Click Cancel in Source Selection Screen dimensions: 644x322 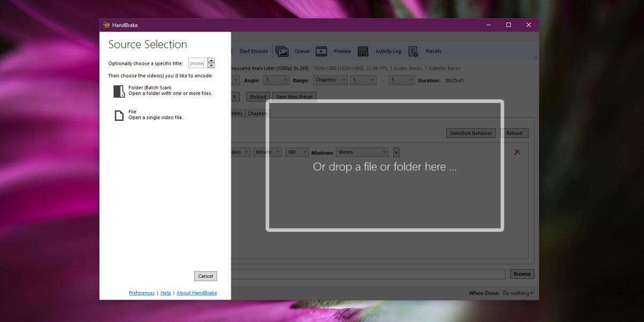(x=206, y=276)
